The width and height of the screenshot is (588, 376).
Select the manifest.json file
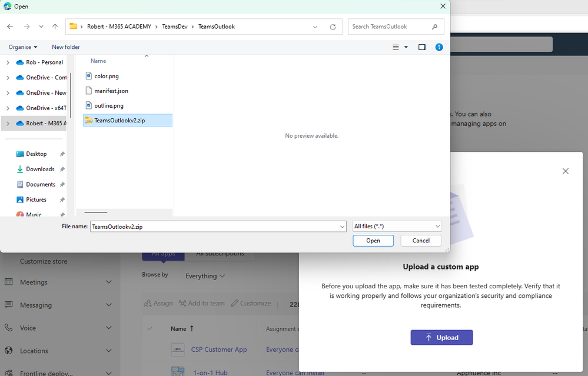tap(111, 91)
